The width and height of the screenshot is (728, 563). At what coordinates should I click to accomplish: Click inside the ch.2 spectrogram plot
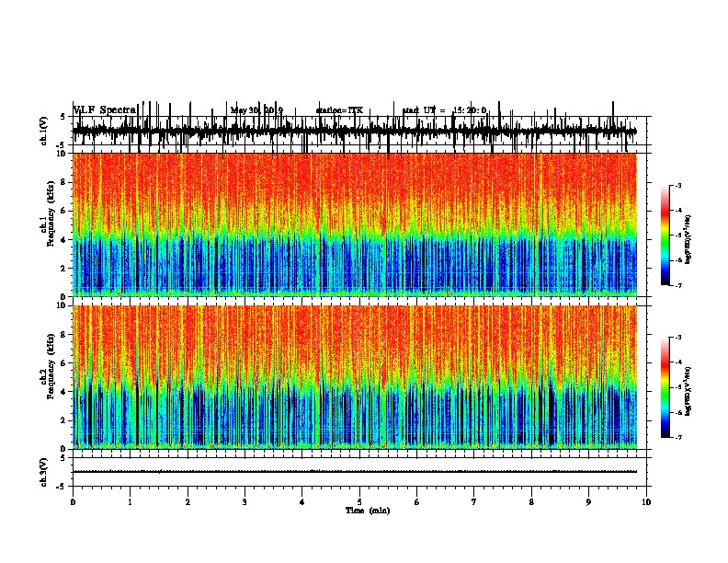pos(355,377)
